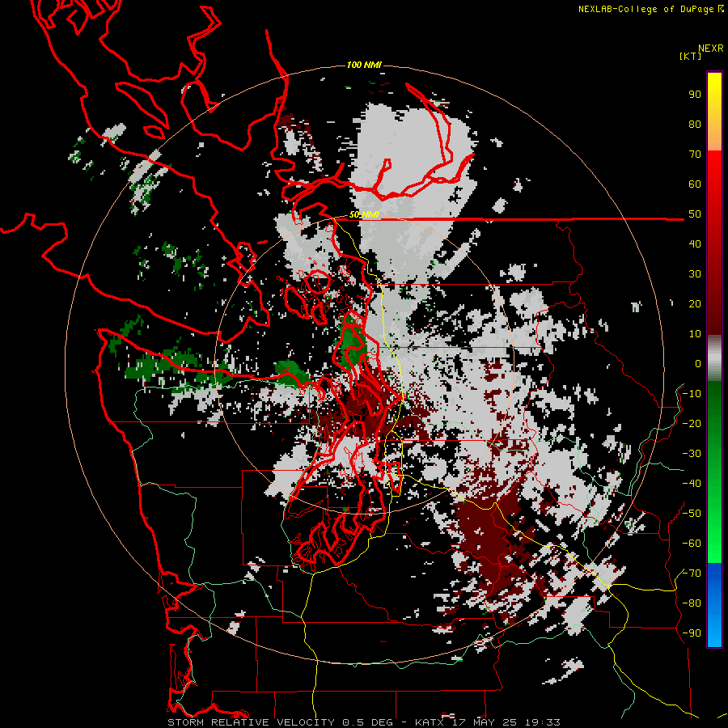
Task: Select the -10 value on the velocity scale
Action: click(x=692, y=394)
